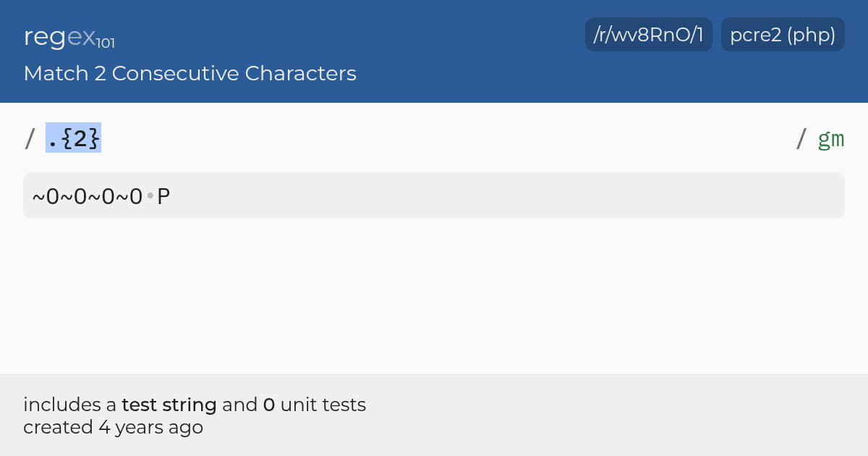Click the bold 'test string' text

[x=169, y=405]
